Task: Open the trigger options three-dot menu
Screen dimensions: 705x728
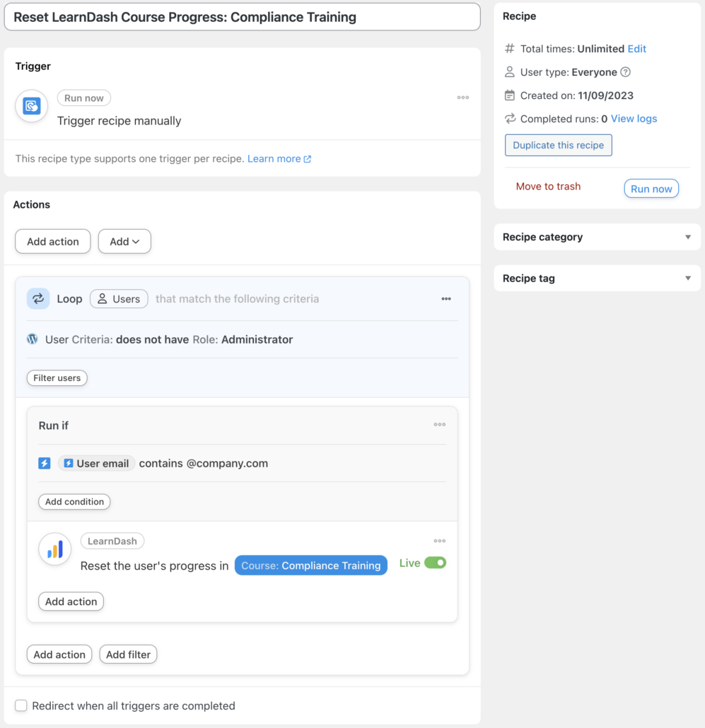Action: coord(463,98)
